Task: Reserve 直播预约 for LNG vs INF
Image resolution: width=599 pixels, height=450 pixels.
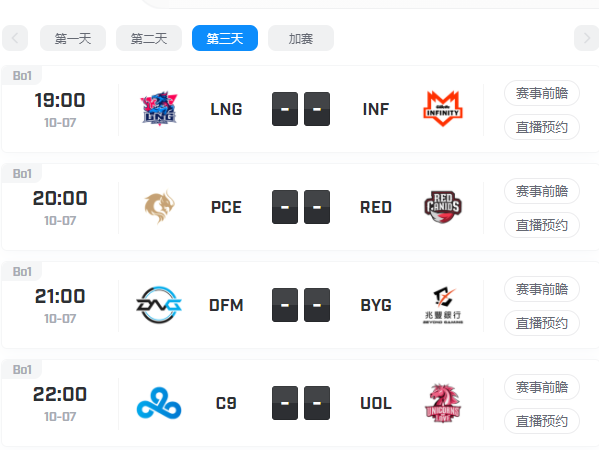Action: point(542,127)
